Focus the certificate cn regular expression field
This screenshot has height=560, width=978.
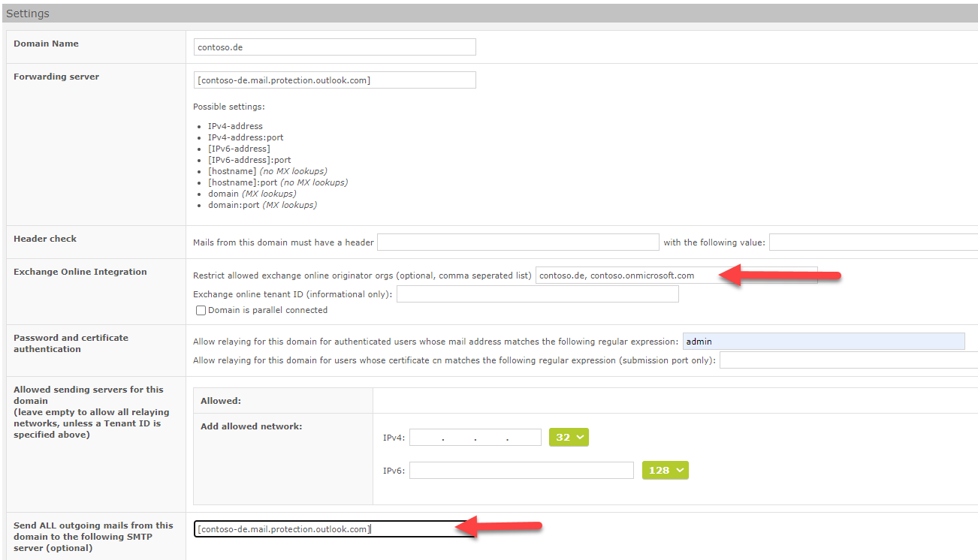[x=848, y=361]
